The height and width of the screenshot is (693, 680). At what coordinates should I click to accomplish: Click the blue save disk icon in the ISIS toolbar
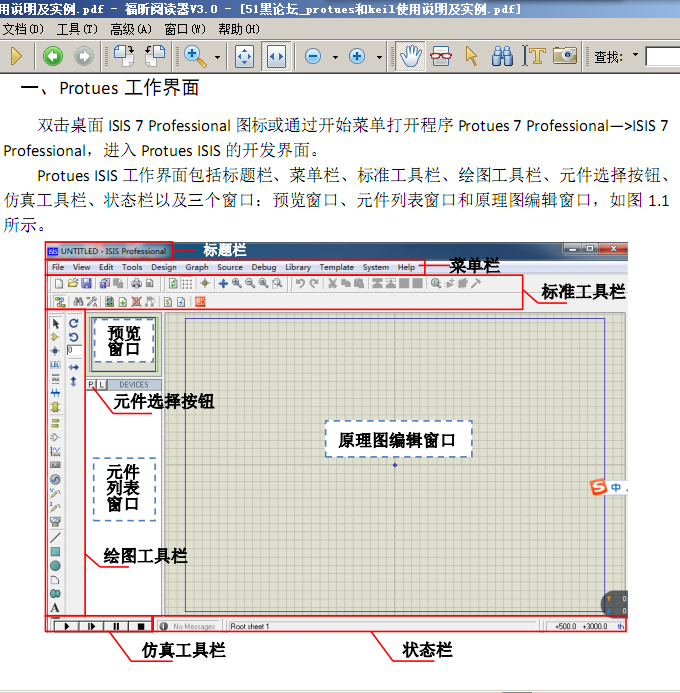pos(86,283)
